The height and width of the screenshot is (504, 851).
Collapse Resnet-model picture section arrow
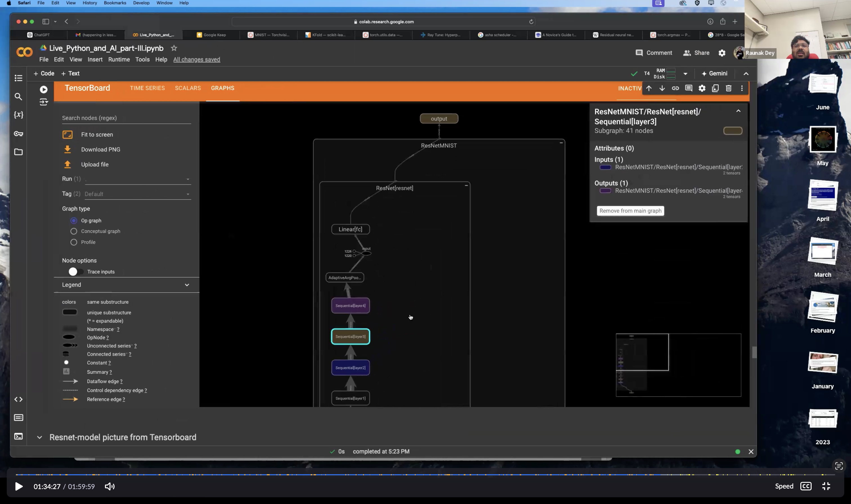pos(39,437)
